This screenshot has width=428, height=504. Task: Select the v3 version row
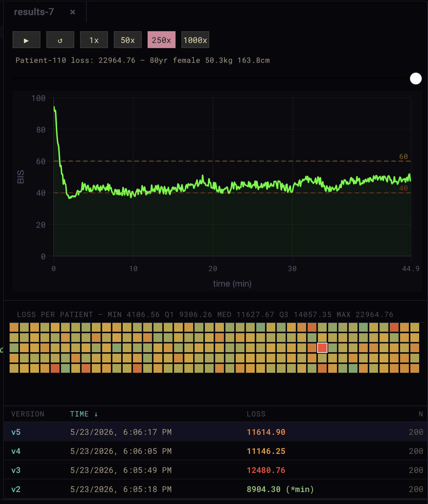(x=216, y=470)
